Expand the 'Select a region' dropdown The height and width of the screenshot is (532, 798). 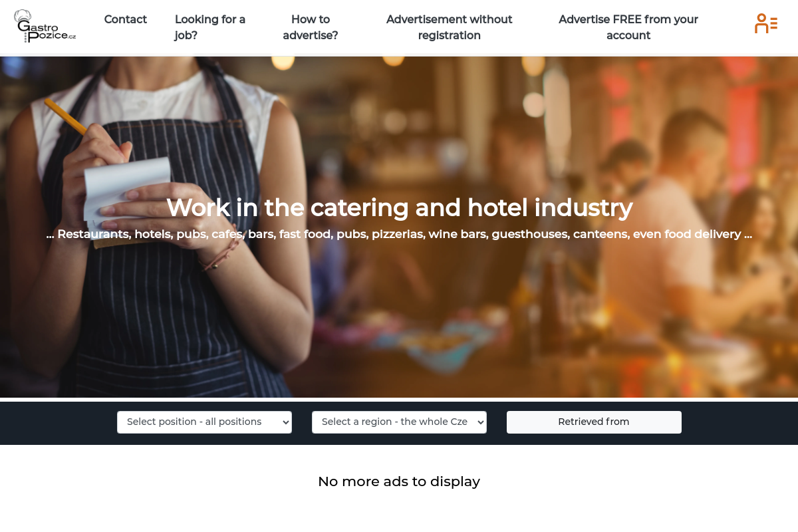[x=399, y=422]
